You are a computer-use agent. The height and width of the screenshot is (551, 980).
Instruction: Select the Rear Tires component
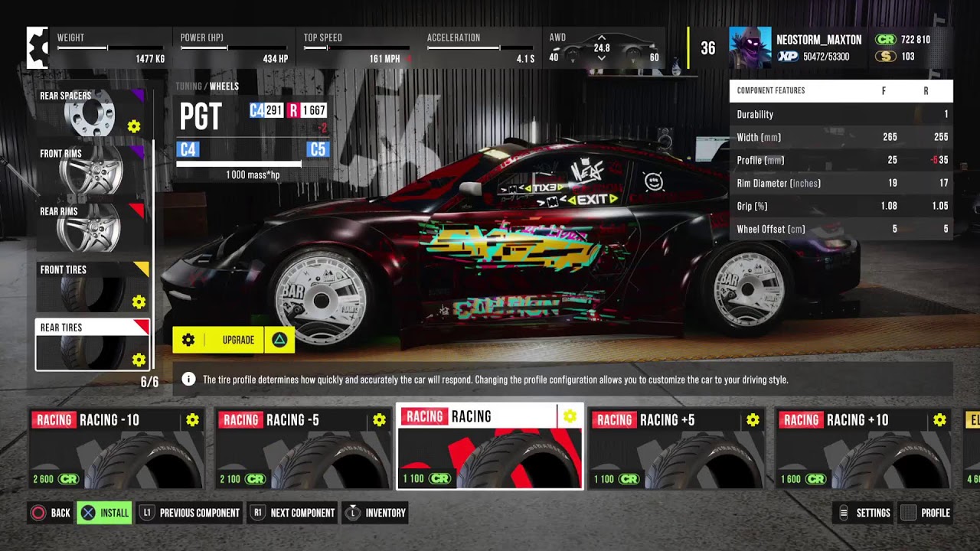[x=92, y=344]
